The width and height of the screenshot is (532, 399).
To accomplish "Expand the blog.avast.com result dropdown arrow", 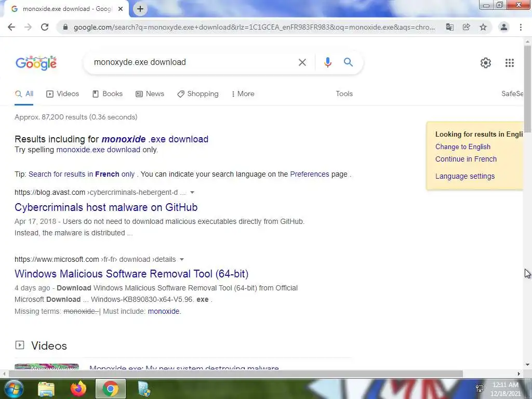I will pyautogui.click(x=192, y=192).
